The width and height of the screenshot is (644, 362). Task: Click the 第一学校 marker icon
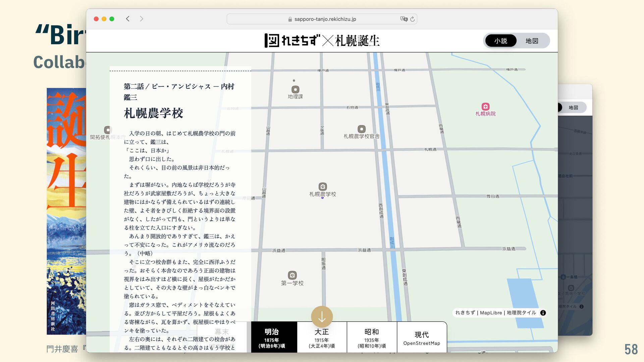click(x=292, y=275)
